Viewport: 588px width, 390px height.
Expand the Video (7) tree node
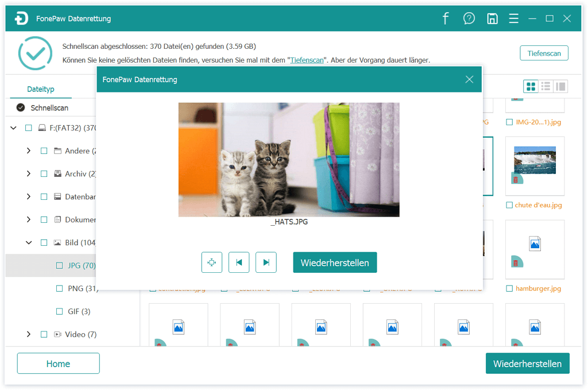29,334
